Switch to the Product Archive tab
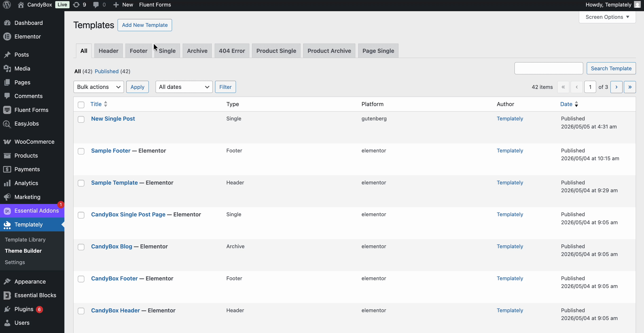The height and width of the screenshot is (333, 644). (329, 51)
